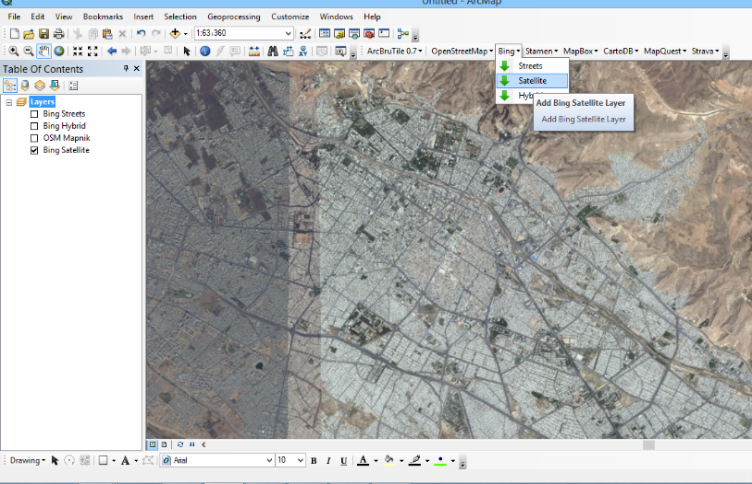Click the Add Data button
This screenshot has height=484, width=752.
pyautogui.click(x=175, y=34)
